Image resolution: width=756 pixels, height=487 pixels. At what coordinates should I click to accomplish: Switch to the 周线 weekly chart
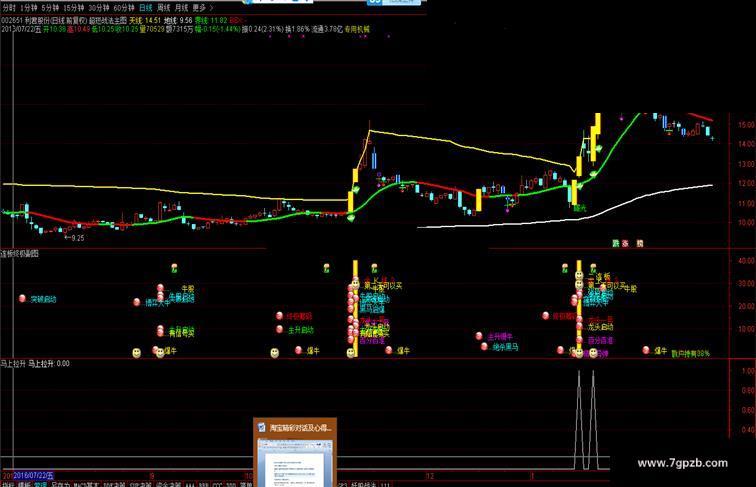(x=164, y=8)
